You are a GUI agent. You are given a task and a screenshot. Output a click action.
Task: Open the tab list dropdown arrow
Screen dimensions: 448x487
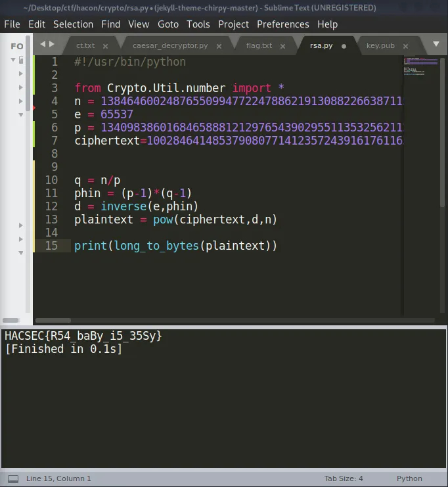[436, 45]
